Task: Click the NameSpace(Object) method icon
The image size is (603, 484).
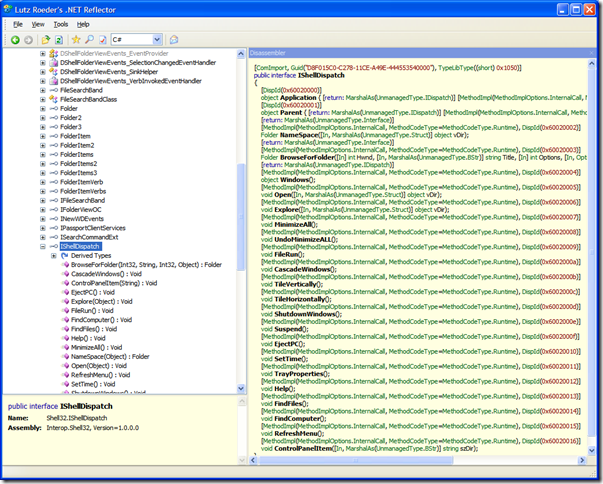Action: click(x=66, y=356)
